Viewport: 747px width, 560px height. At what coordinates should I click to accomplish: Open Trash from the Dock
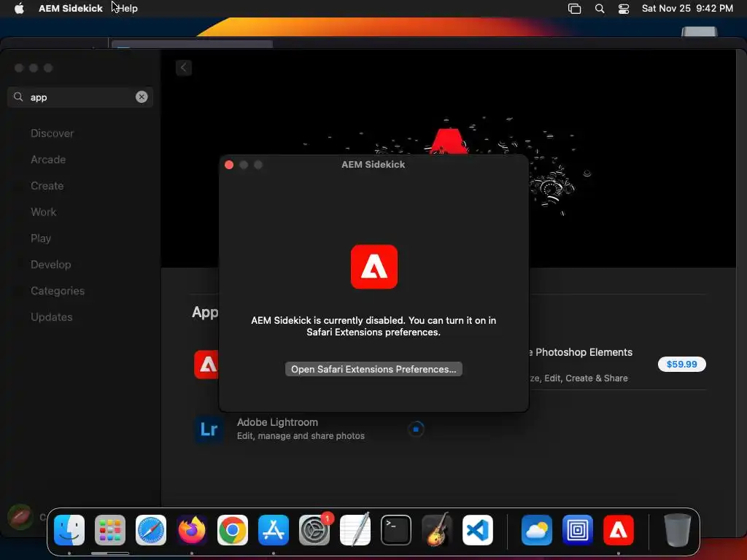point(678,530)
